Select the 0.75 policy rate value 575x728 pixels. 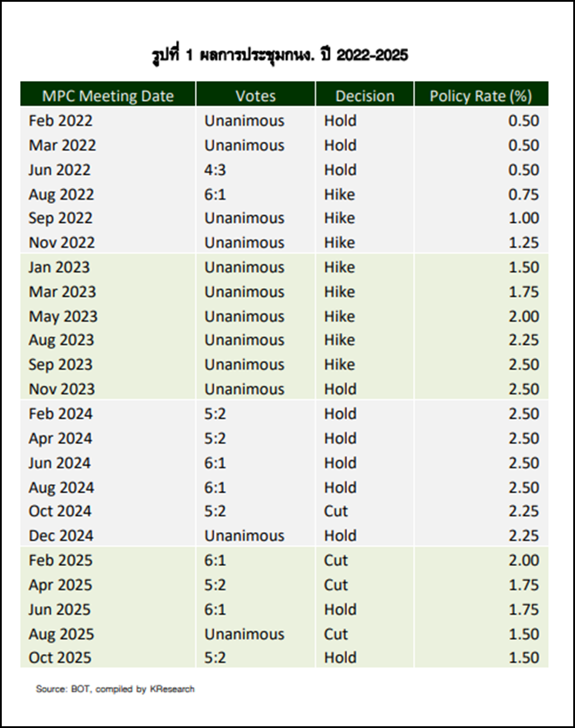pos(524,194)
